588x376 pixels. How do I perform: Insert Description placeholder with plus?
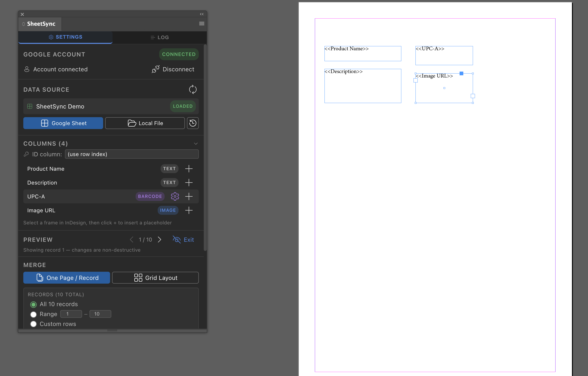(189, 183)
